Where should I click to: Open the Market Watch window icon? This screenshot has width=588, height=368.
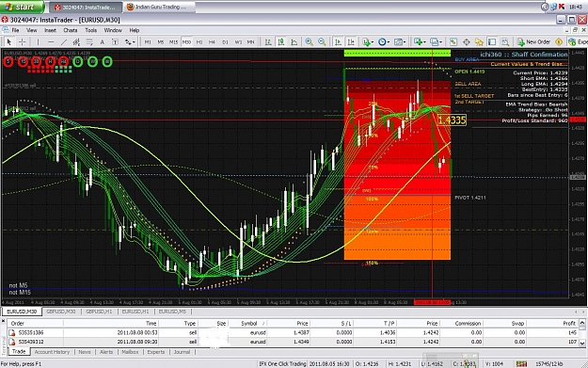(x=453, y=42)
